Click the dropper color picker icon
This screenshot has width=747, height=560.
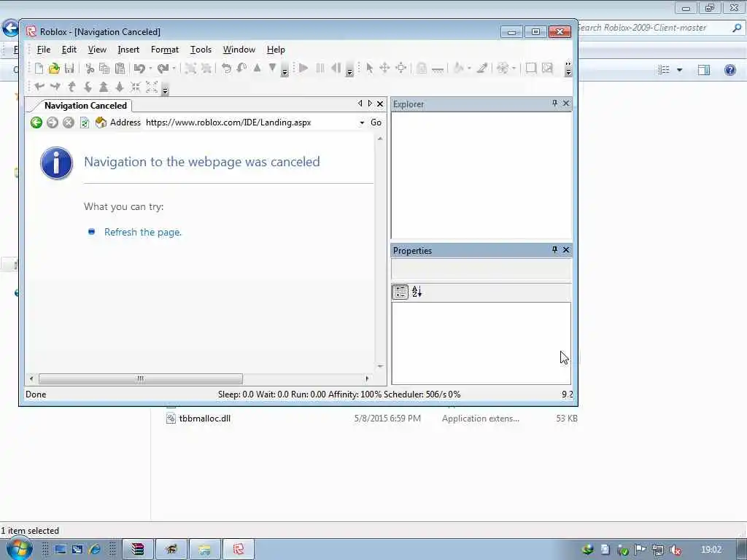pos(481,68)
